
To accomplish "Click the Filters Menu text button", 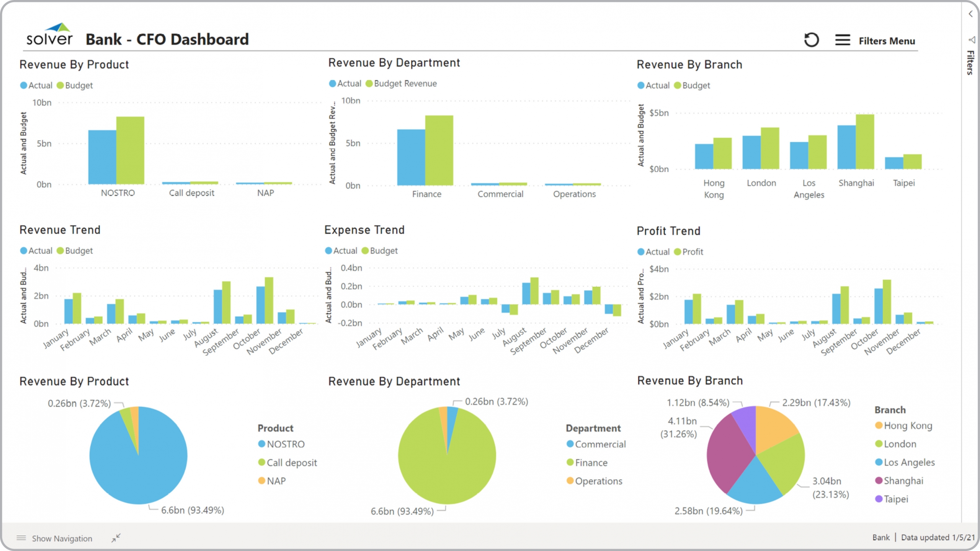I will 887,41.
